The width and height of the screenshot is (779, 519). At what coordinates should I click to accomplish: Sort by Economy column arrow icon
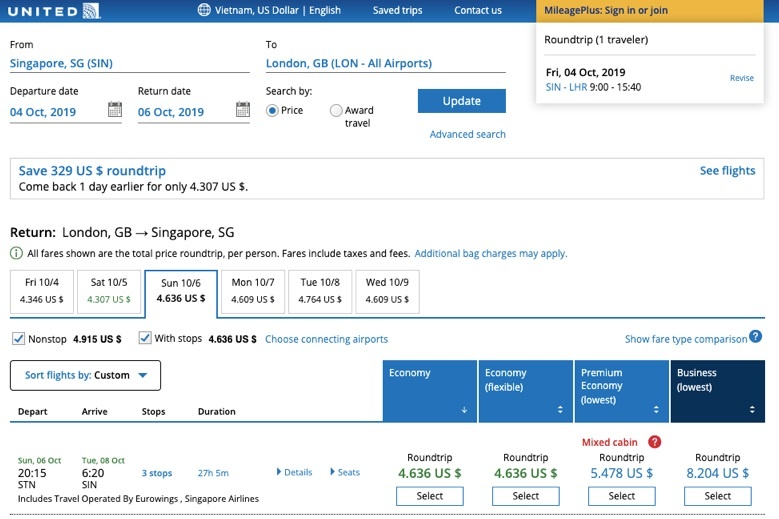[x=463, y=410]
